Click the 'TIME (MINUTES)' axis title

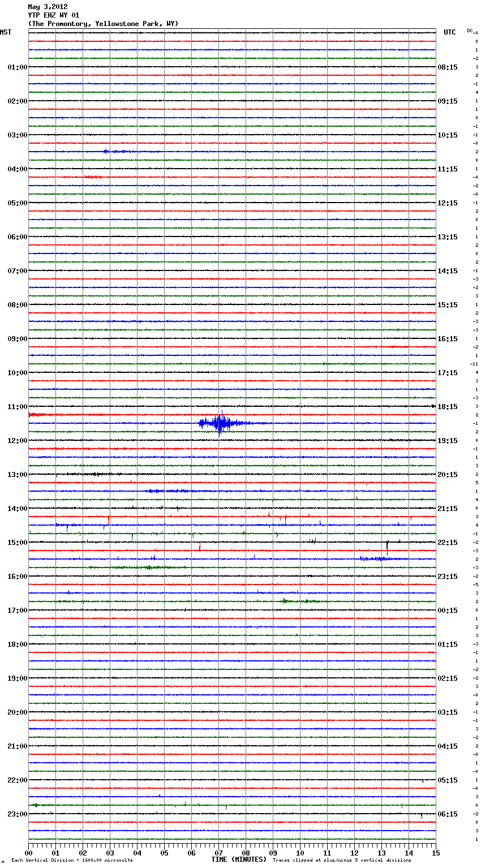coord(238,860)
